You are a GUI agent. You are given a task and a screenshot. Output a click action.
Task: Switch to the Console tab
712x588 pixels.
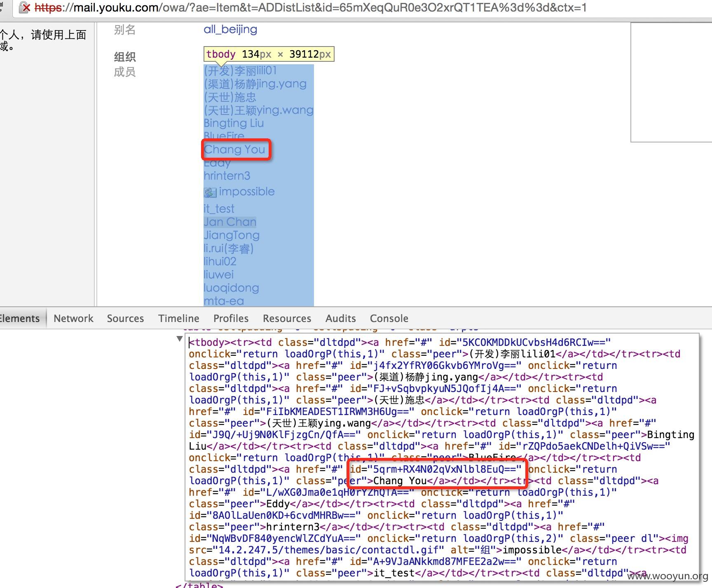click(389, 318)
